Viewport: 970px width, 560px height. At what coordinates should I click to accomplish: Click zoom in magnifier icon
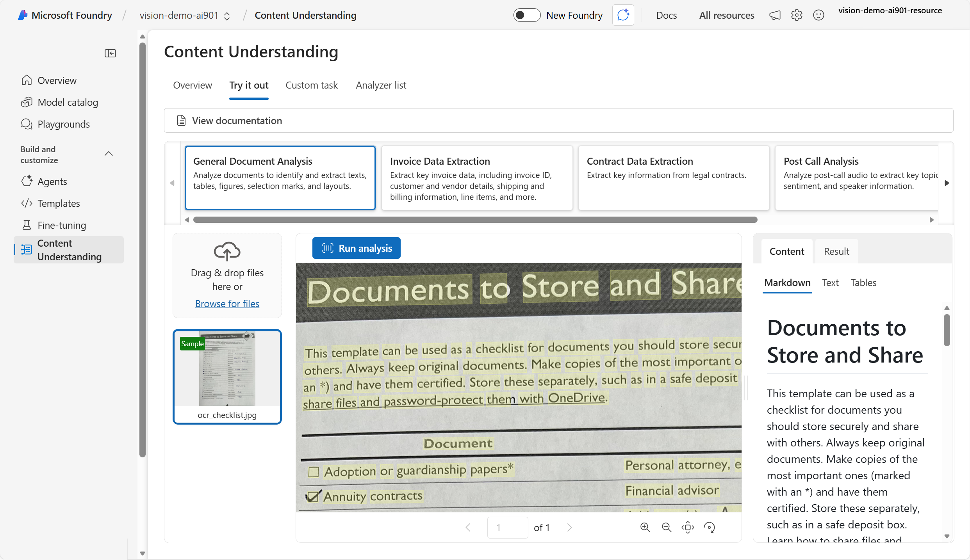(645, 528)
